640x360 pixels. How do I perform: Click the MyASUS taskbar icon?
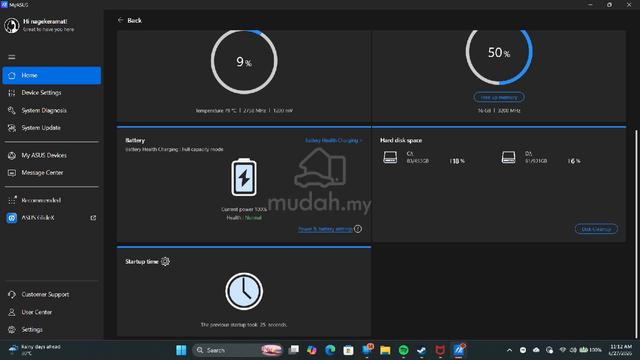coord(458,350)
